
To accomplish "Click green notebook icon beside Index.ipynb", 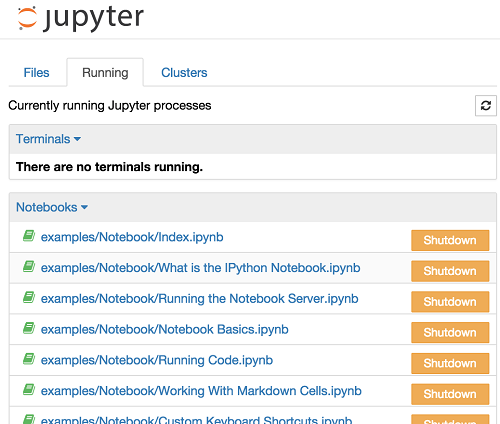I will click(29, 236).
